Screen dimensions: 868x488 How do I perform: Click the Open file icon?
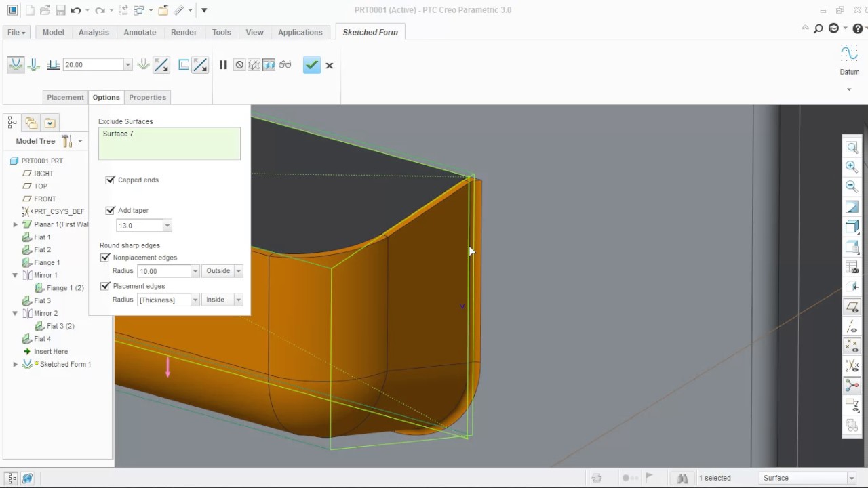(x=45, y=10)
